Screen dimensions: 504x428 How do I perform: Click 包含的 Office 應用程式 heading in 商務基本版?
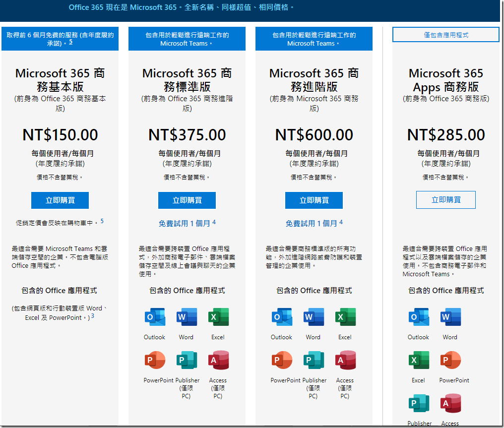click(x=59, y=291)
